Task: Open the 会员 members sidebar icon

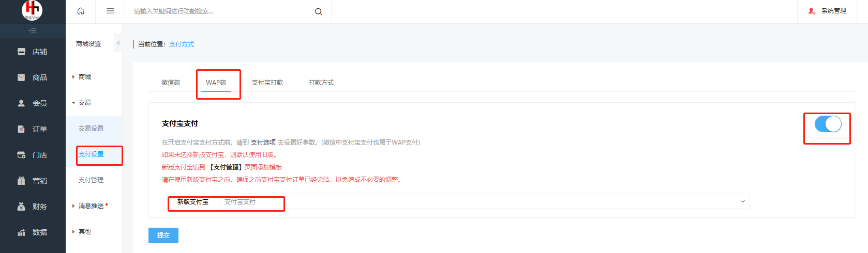Action: [21, 103]
